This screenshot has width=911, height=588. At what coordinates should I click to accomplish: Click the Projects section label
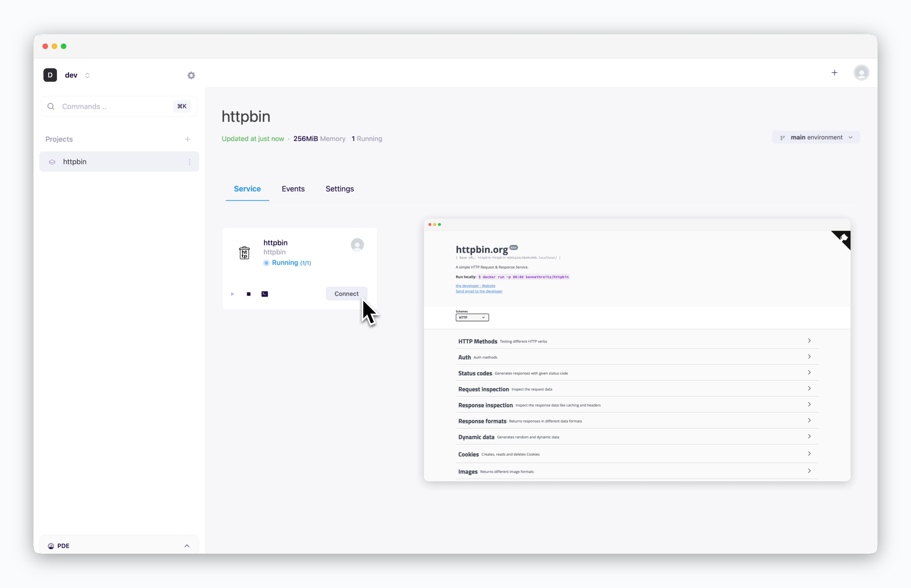coord(59,139)
